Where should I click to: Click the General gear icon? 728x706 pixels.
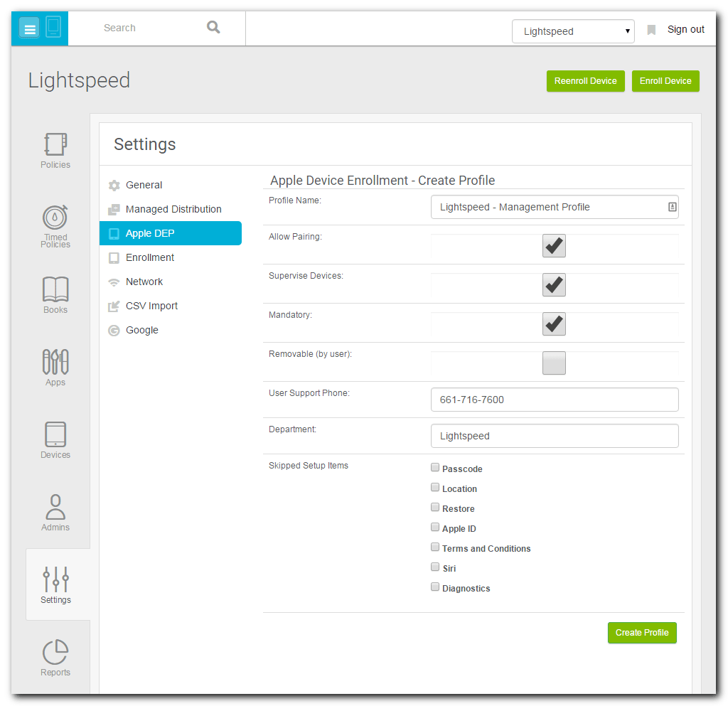114,185
